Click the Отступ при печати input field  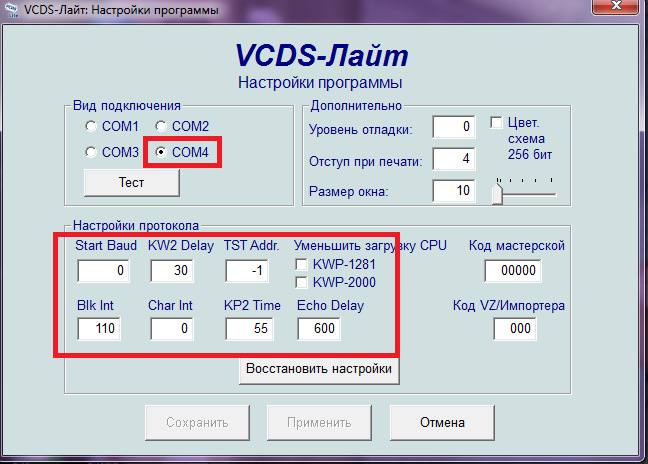(453, 158)
